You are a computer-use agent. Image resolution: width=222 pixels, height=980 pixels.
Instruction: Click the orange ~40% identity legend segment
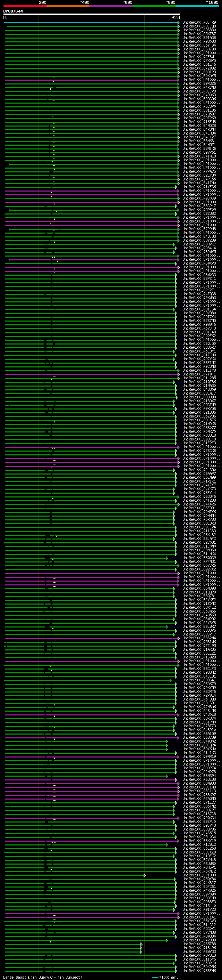(x=68, y=6)
